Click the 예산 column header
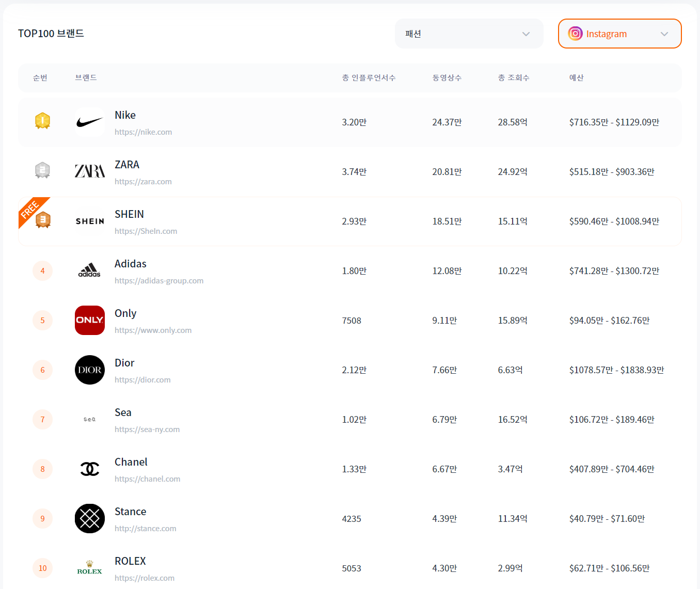This screenshot has width=700, height=589. tap(576, 77)
